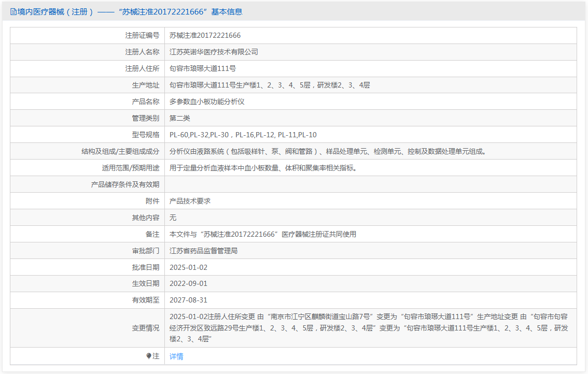Select intended use text starting 用于定量分析
The height and width of the screenshot is (374, 588).
[263, 168]
